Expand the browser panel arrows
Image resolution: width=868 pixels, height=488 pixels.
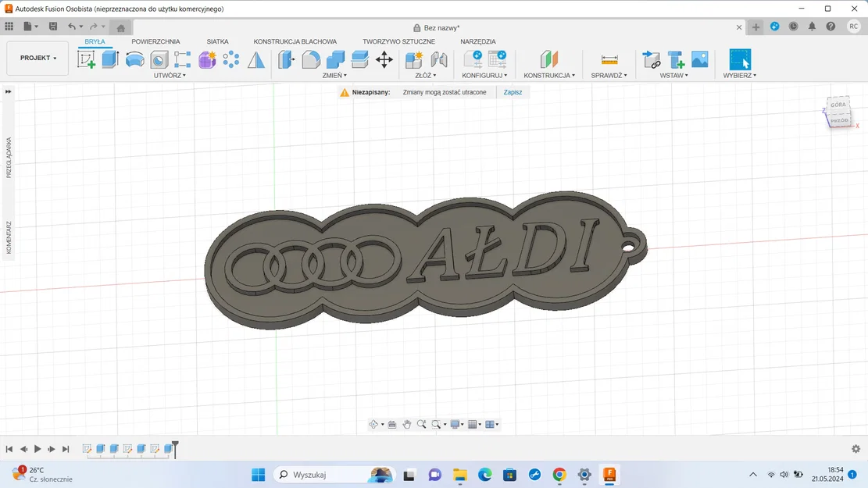coord(8,91)
